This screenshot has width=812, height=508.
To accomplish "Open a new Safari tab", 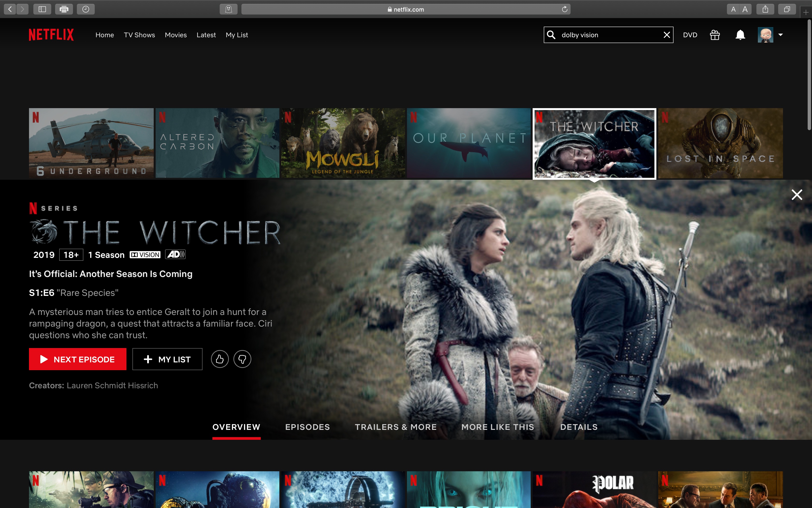I will [806, 12].
